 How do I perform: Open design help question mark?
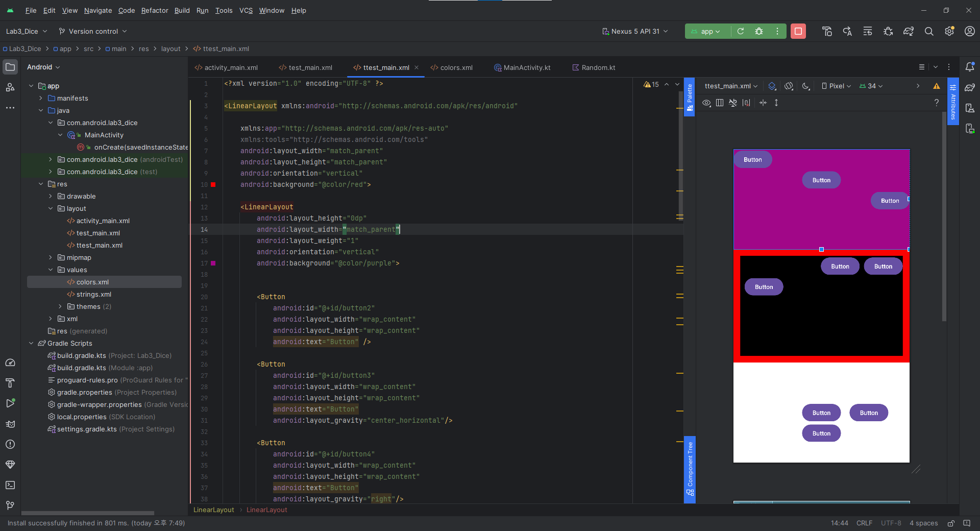click(x=936, y=103)
